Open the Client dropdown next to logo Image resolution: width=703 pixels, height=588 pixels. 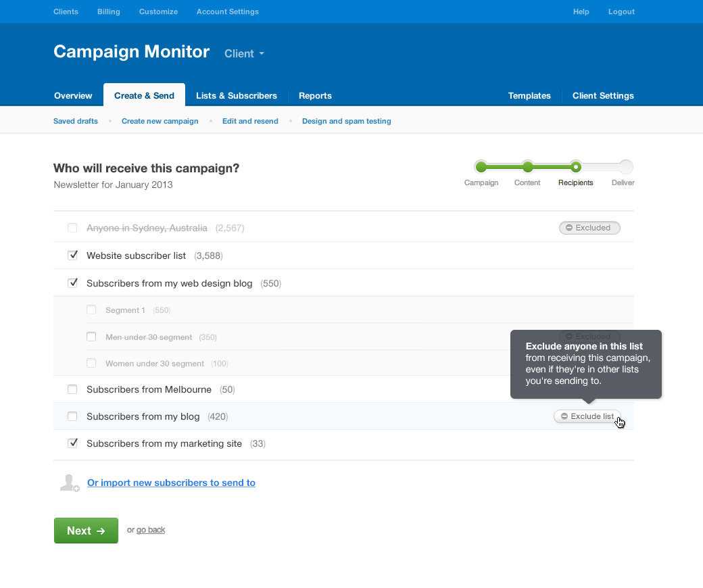(244, 54)
